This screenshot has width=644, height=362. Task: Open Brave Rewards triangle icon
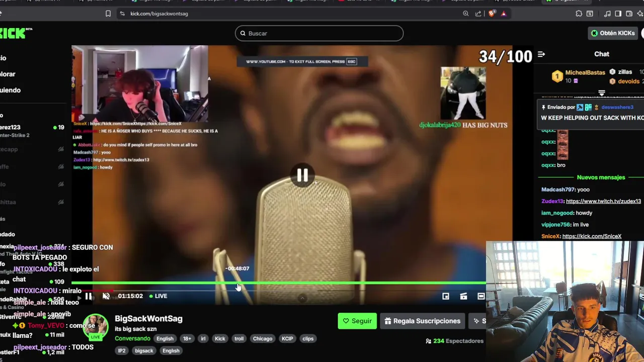(x=504, y=14)
